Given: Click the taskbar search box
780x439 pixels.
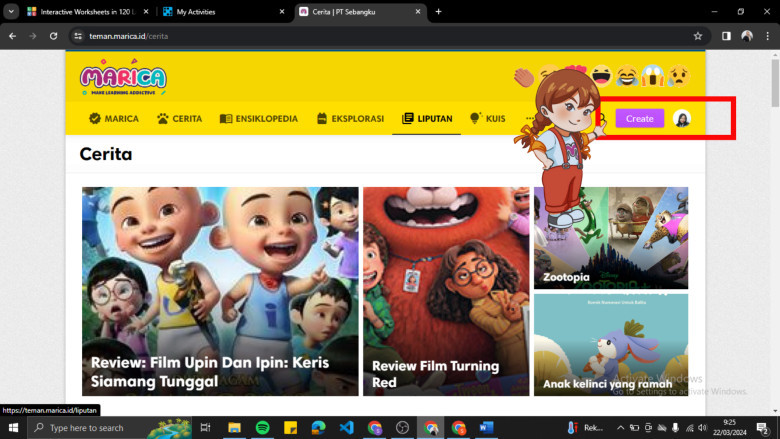Looking at the screenshot, I should click(x=109, y=428).
